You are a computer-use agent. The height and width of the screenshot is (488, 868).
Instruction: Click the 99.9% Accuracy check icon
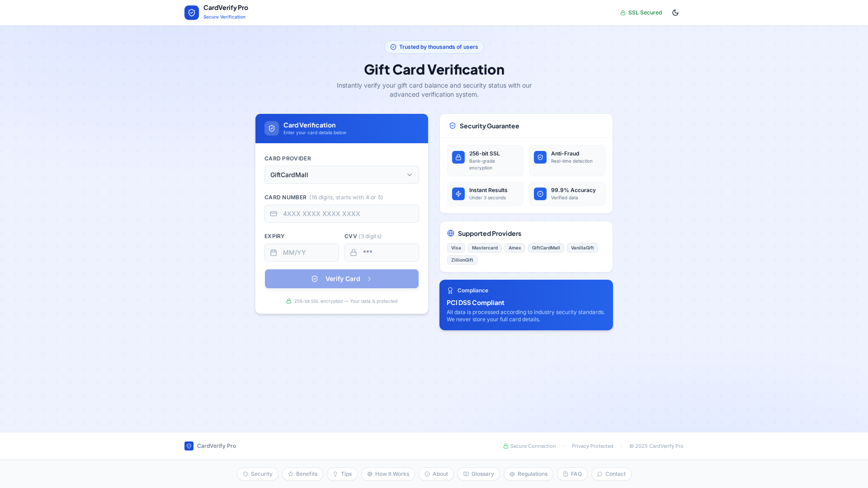click(540, 194)
